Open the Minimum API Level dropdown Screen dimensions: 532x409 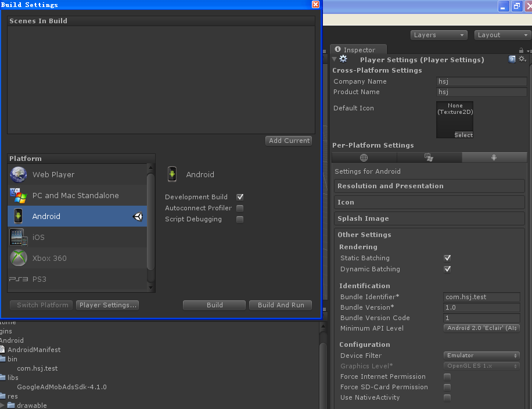(x=481, y=328)
